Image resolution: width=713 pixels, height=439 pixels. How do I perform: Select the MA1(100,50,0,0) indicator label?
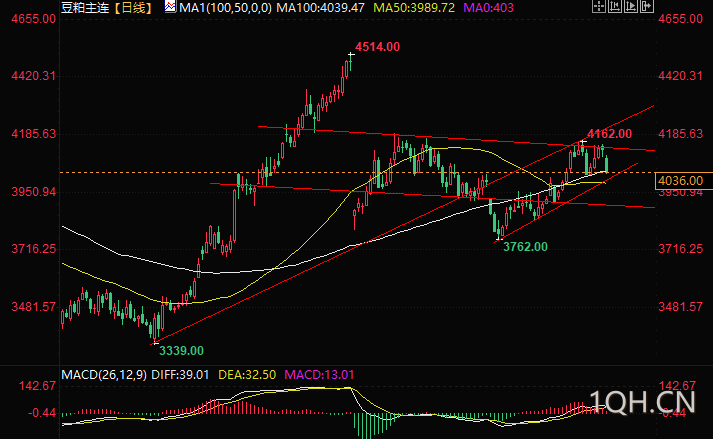tap(226, 7)
